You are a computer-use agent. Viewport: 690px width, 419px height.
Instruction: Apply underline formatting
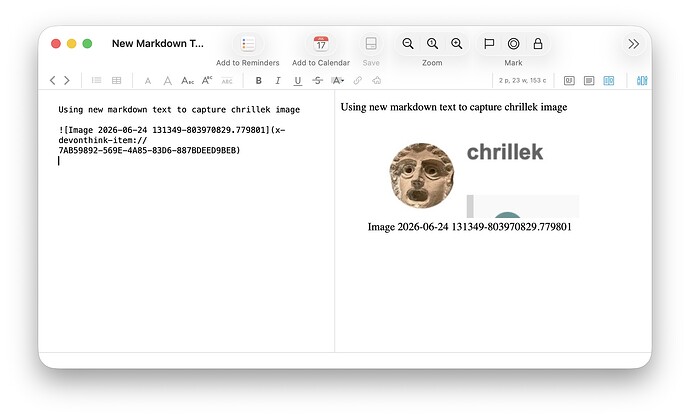coord(297,81)
